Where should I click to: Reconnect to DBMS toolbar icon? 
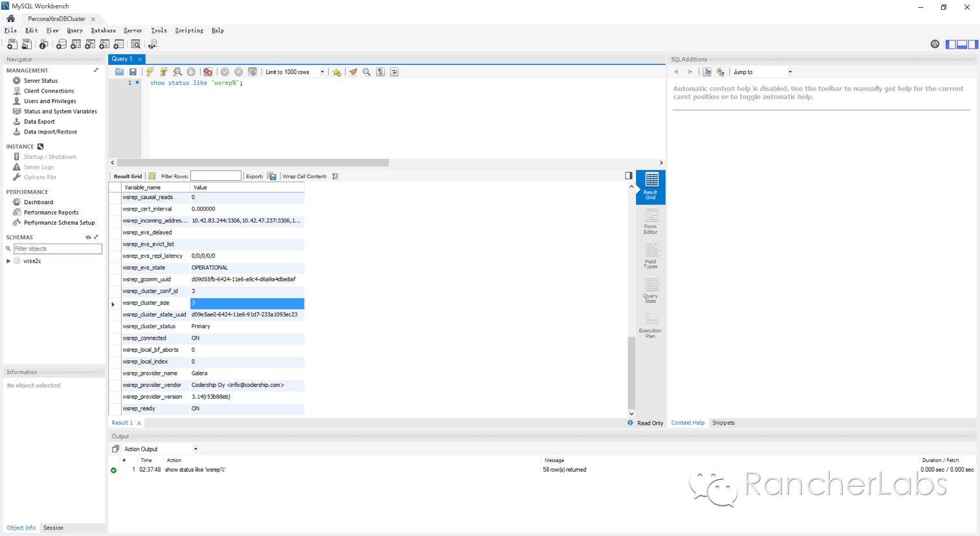click(153, 44)
